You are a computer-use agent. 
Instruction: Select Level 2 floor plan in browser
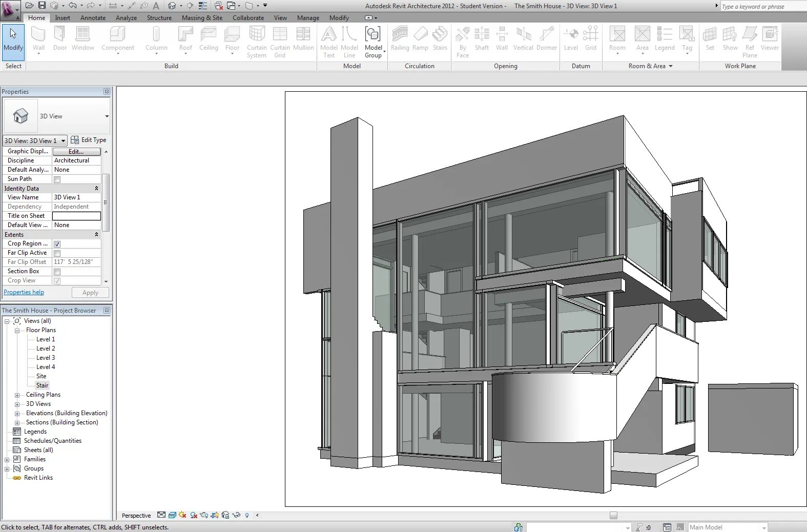pos(46,349)
